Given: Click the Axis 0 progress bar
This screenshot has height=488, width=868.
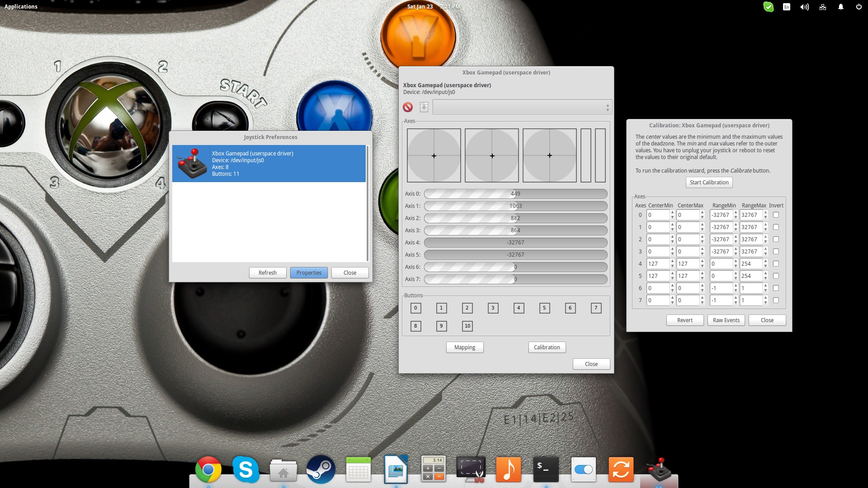Looking at the screenshot, I should [515, 194].
